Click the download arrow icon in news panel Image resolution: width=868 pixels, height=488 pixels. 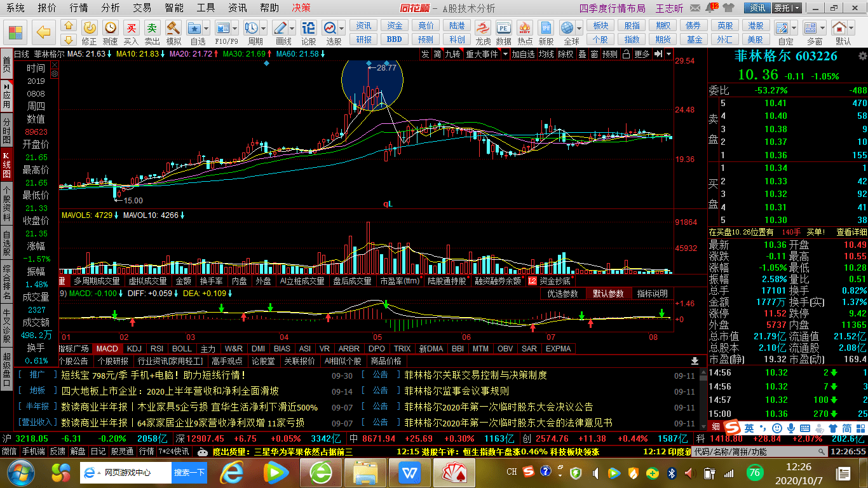click(695, 360)
